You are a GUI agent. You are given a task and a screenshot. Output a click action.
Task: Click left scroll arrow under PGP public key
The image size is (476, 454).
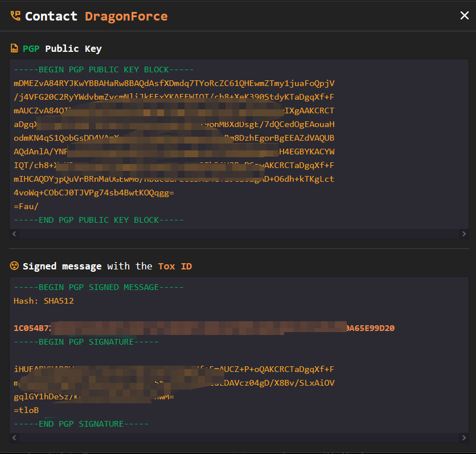tap(14, 234)
